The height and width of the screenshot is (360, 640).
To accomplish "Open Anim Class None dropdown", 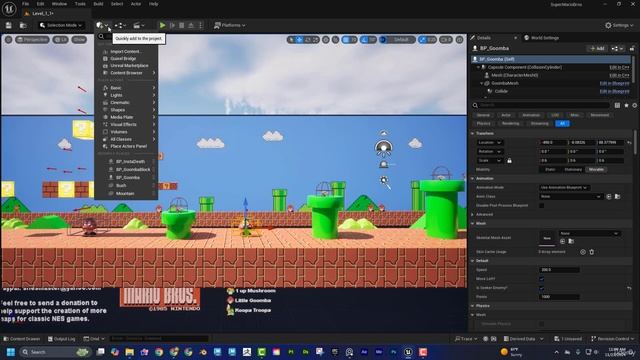I will [x=571, y=197].
